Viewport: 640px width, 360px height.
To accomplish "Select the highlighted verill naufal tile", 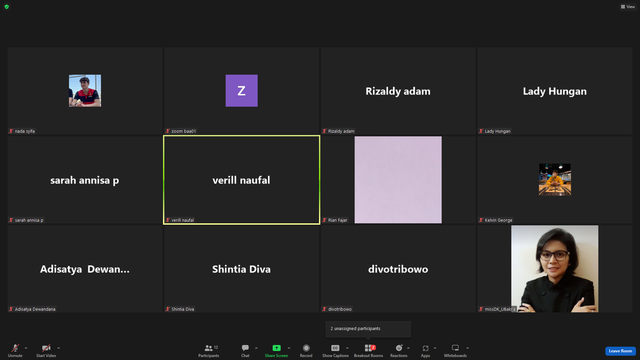I will pyautogui.click(x=242, y=180).
